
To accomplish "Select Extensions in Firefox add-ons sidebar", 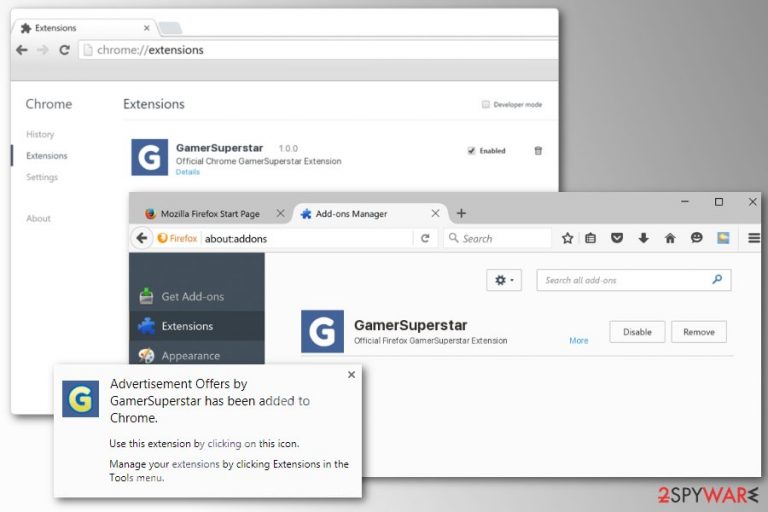I will [x=197, y=326].
